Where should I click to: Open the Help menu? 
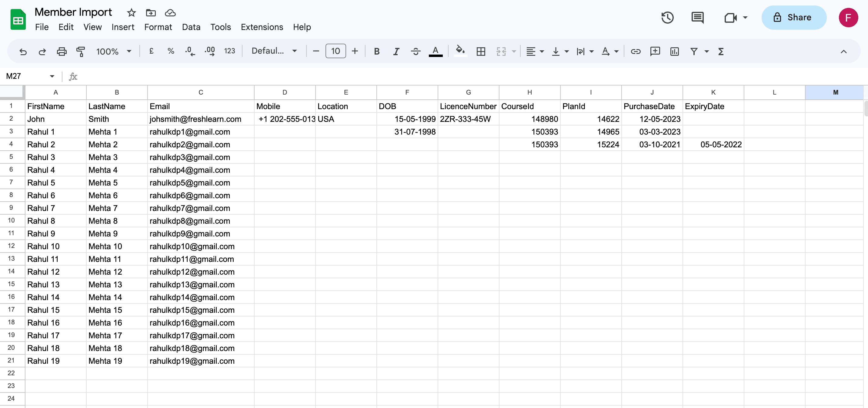click(302, 27)
